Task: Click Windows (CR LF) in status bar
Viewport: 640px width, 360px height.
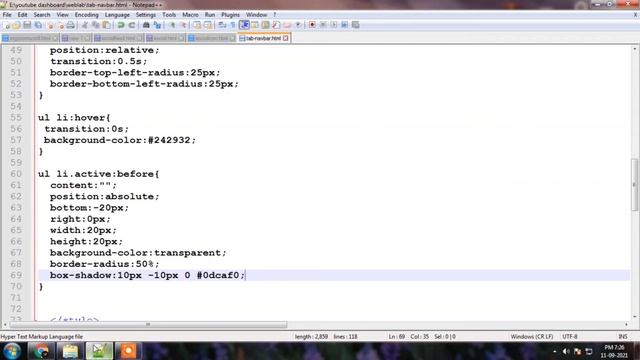Action: (532, 337)
